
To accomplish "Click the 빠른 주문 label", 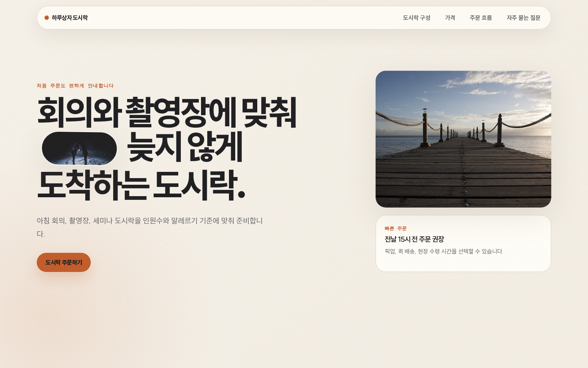I will click(395, 229).
